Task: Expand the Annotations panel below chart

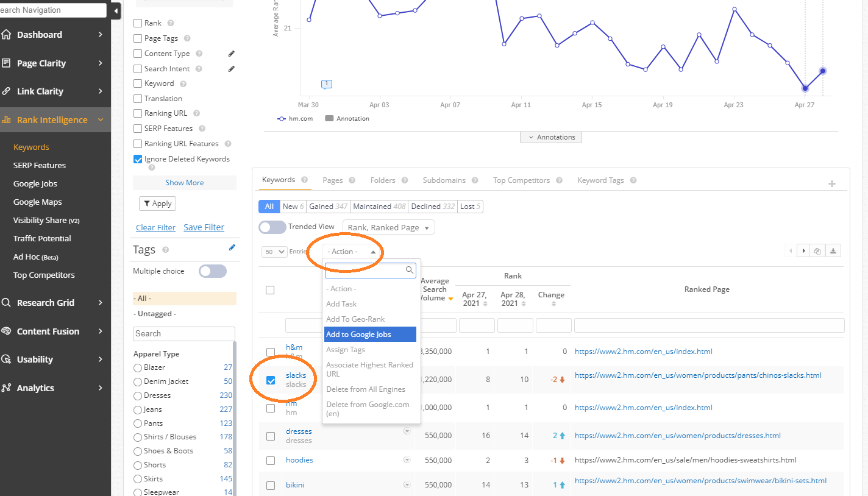Action: coord(551,137)
